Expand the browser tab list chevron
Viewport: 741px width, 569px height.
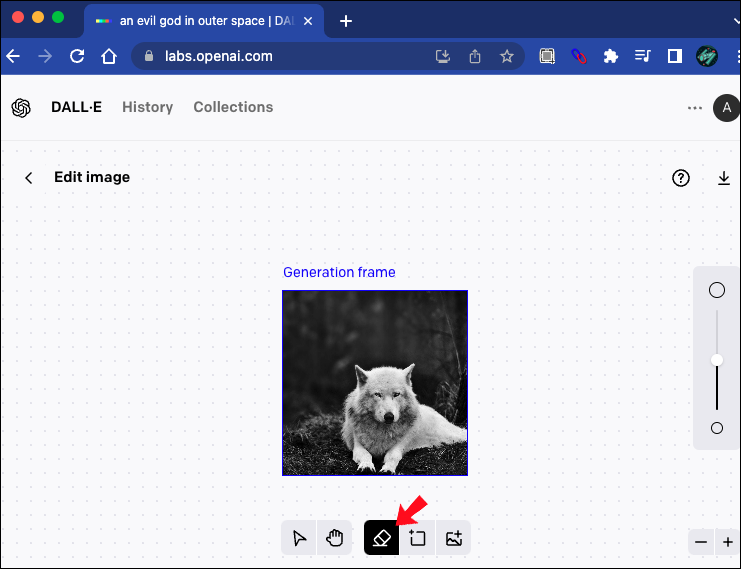click(x=735, y=21)
